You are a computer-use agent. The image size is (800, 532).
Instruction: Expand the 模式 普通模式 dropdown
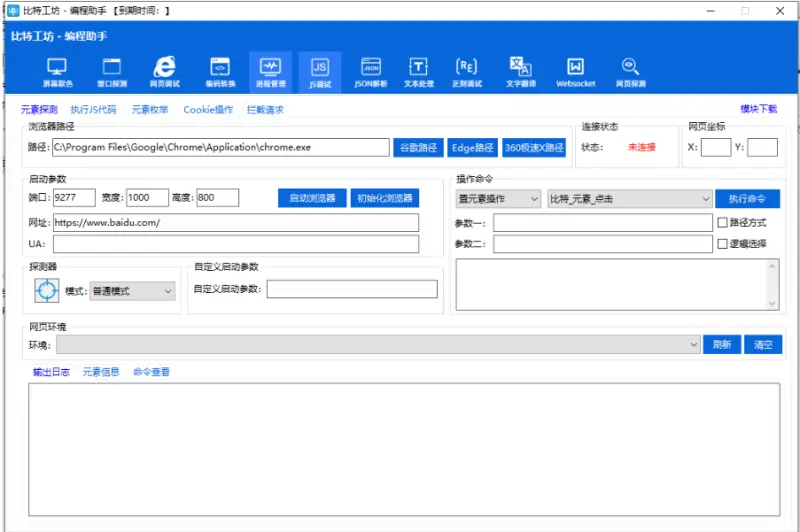coord(132,291)
